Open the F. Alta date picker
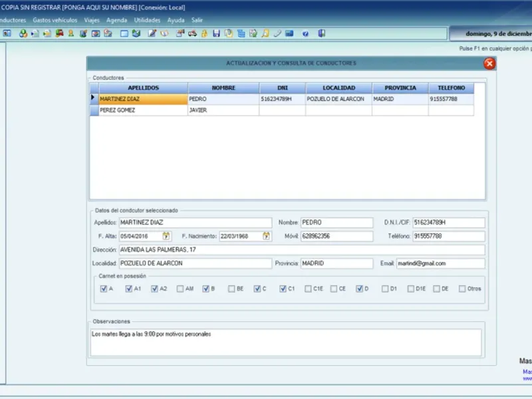532x399 pixels. (x=166, y=236)
